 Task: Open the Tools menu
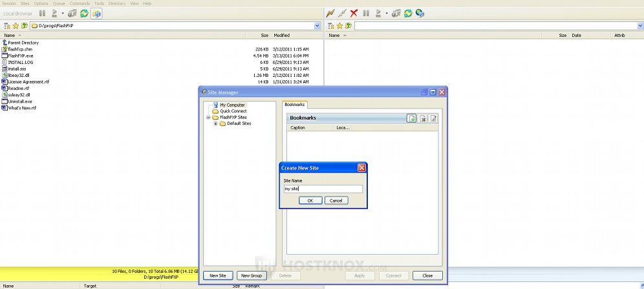click(x=100, y=3)
